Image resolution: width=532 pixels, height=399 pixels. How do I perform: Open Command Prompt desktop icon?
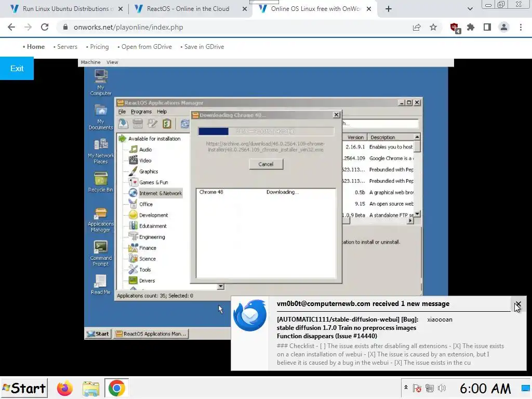[101, 254]
